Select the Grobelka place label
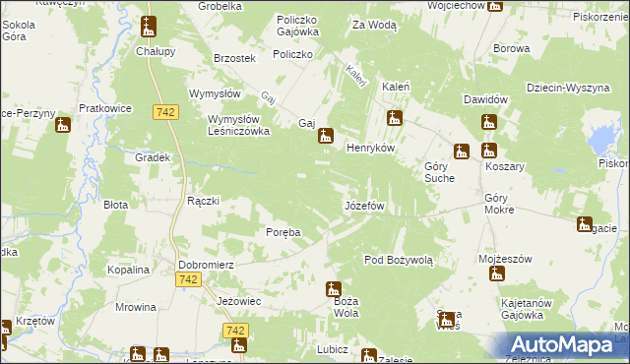Image resolution: width=630 pixels, height=364 pixels. 220,6
